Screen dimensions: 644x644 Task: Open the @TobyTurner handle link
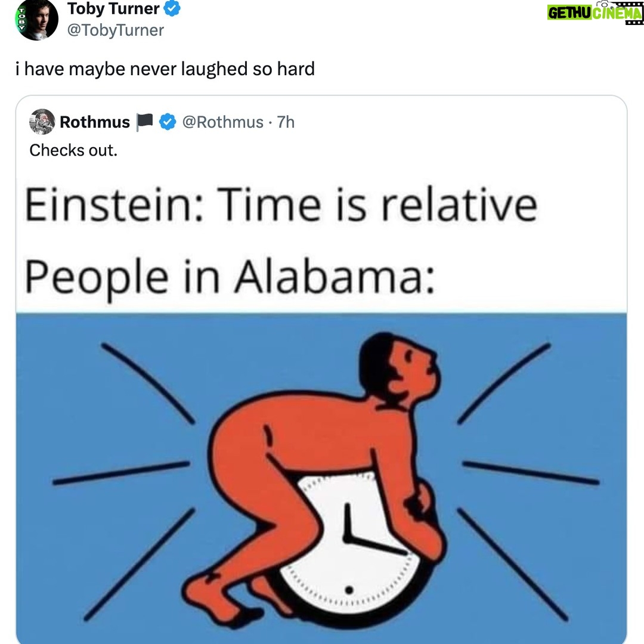point(116,30)
